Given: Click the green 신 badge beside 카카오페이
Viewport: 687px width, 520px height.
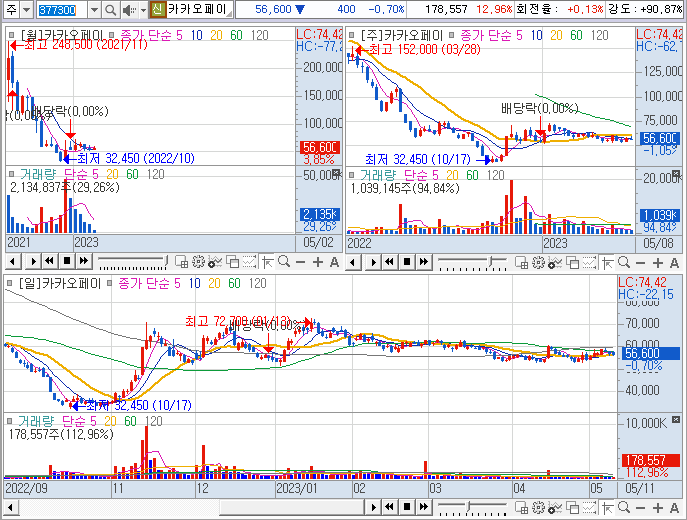Looking at the screenshot, I should 157,10.
